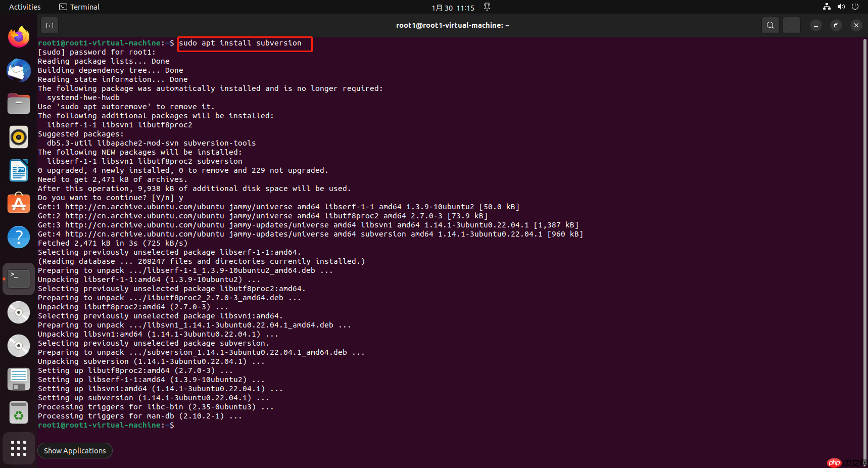Click the 'Get:1' libserf download line
Image resolution: width=868 pixels, height=468 pixels.
point(279,207)
